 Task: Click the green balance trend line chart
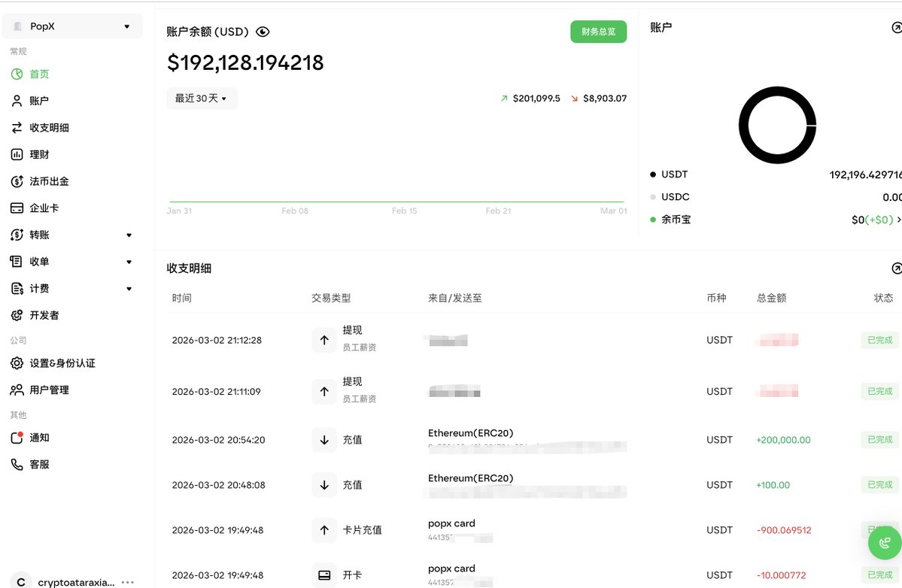click(x=397, y=202)
